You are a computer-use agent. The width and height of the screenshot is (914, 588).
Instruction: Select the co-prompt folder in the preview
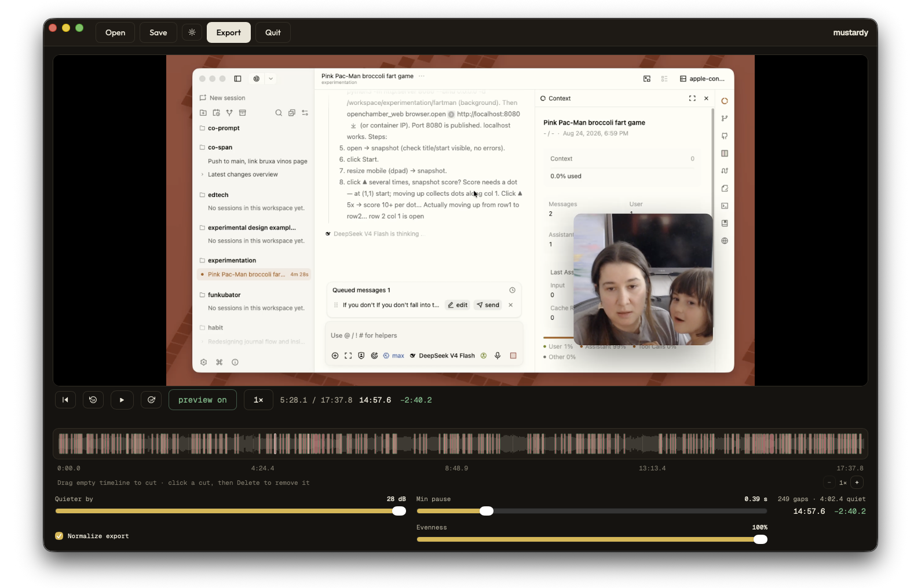(x=224, y=128)
